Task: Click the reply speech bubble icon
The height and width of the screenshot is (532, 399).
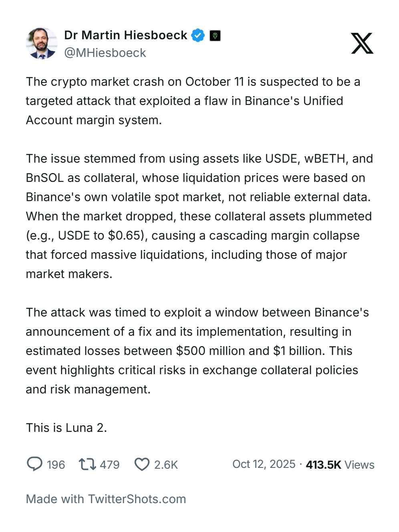Action: pos(34,464)
